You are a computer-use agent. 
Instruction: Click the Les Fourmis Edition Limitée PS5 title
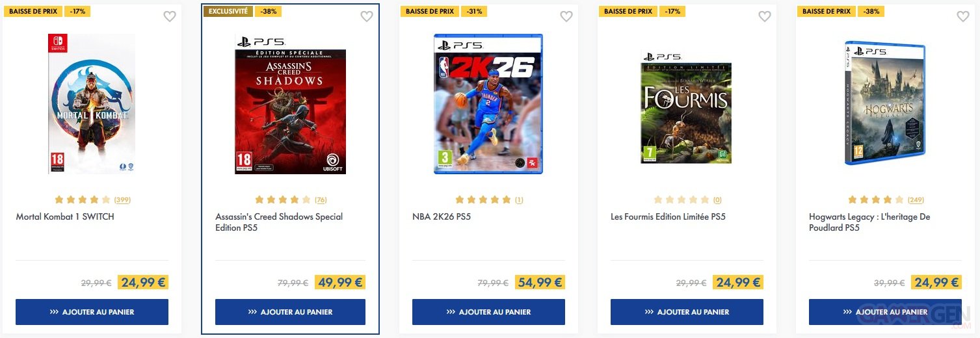(x=668, y=217)
